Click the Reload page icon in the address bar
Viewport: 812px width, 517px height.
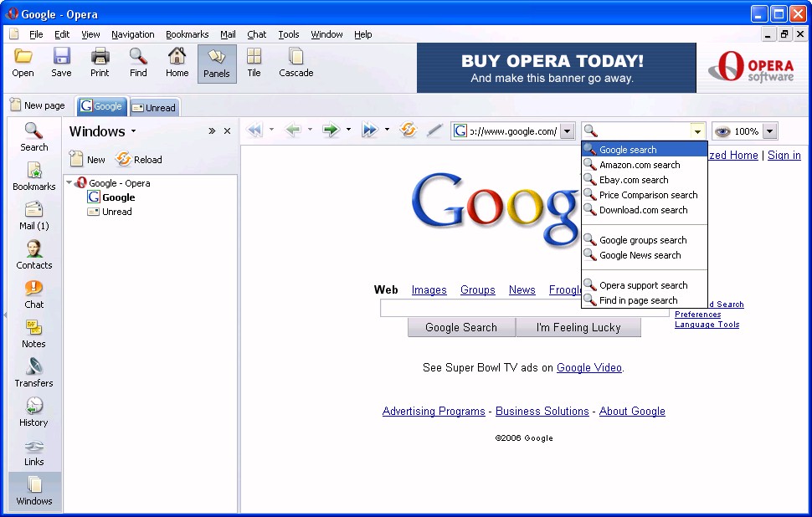click(x=409, y=131)
